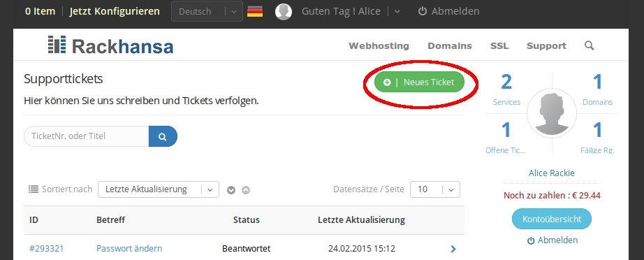Click the large profile avatar in sidebar
This screenshot has height=260, width=644.
[552, 114]
